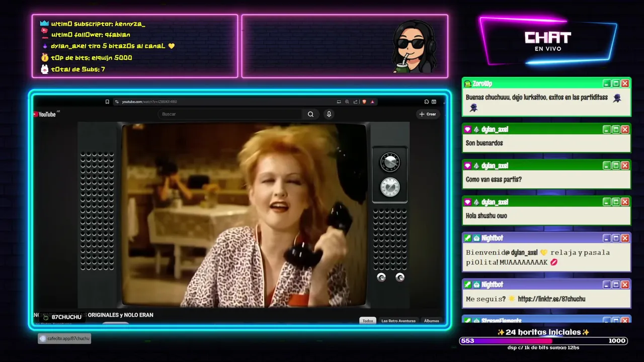
Task: Click the bits goal progress bar
Action: click(x=543, y=341)
